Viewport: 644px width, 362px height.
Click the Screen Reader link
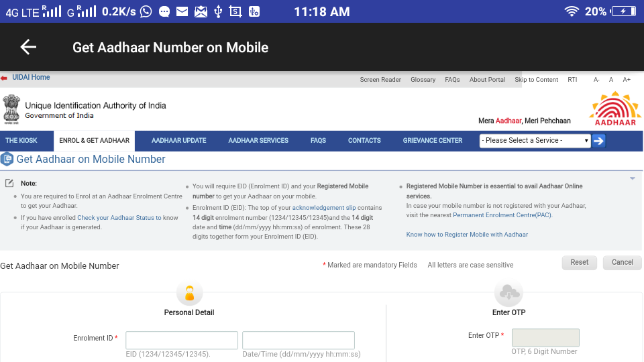[x=380, y=80]
